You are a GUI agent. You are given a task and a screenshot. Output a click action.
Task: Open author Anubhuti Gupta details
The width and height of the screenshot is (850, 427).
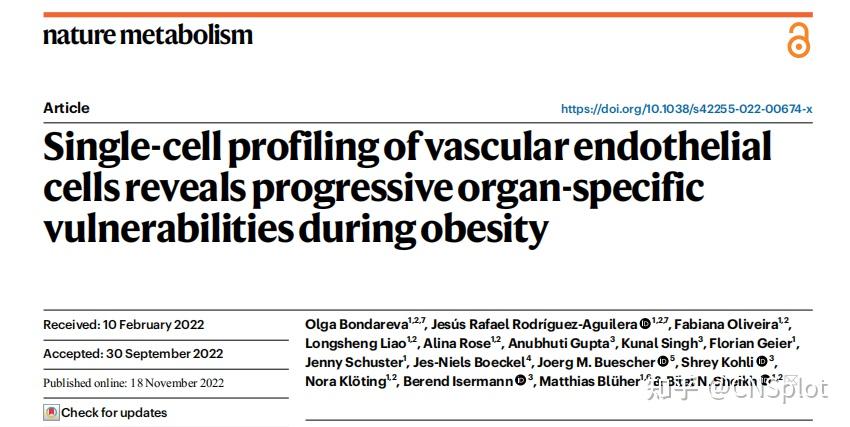pos(558,343)
